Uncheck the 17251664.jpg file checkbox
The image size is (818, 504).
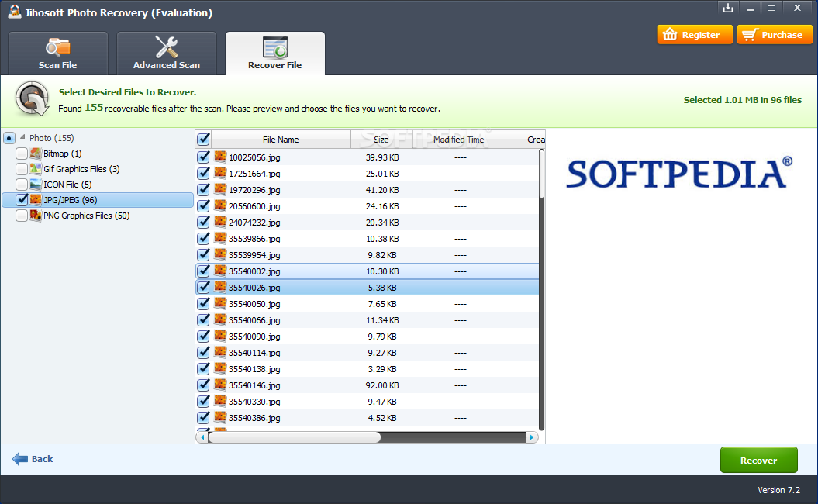tap(203, 173)
